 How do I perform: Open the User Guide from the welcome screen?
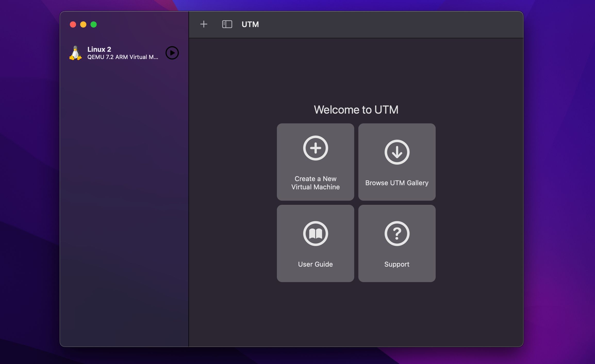click(315, 243)
